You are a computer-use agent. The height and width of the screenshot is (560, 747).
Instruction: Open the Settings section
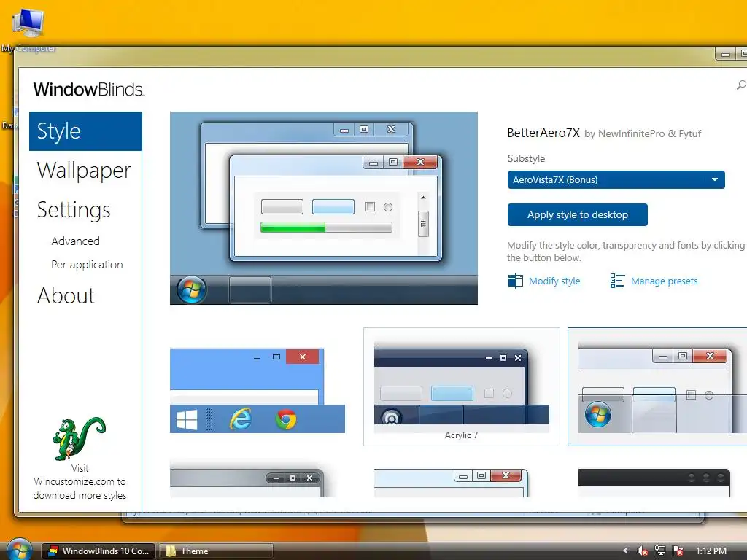pos(74,210)
